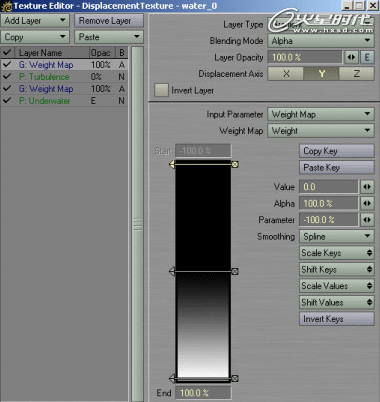
Task: Toggle checkmark of the 100% G: Weight Map layer below Turbulence
Action: pyautogui.click(x=7, y=88)
